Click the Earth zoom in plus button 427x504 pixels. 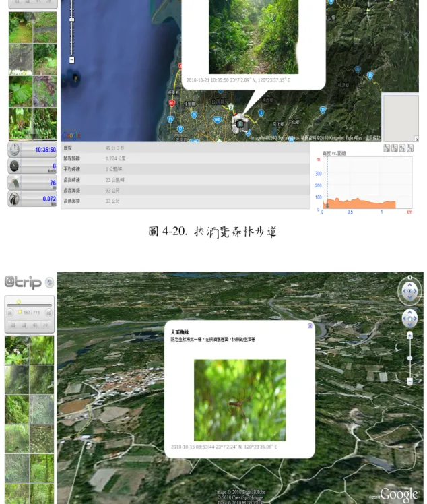(x=409, y=336)
